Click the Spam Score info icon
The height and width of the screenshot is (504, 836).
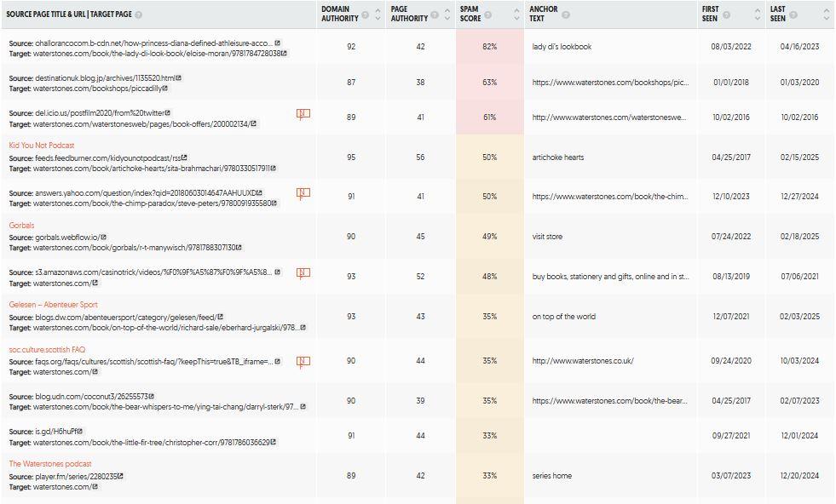pyautogui.click(x=487, y=15)
